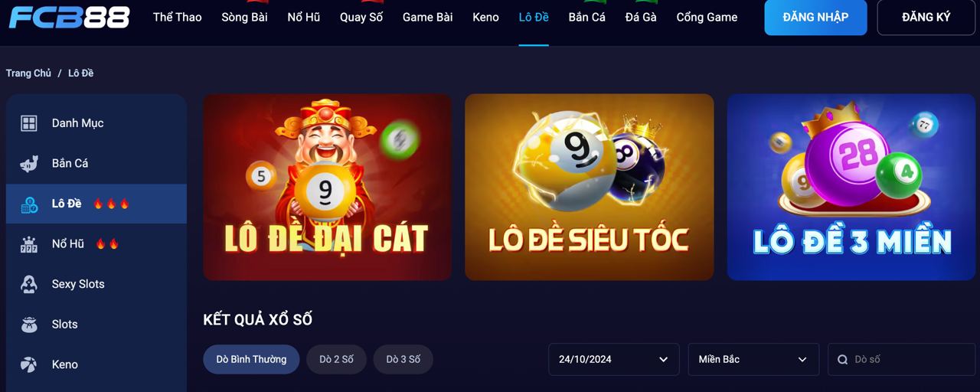This screenshot has height=392, width=980.
Task: Select the Slots money bag icon
Action: pos(28,324)
